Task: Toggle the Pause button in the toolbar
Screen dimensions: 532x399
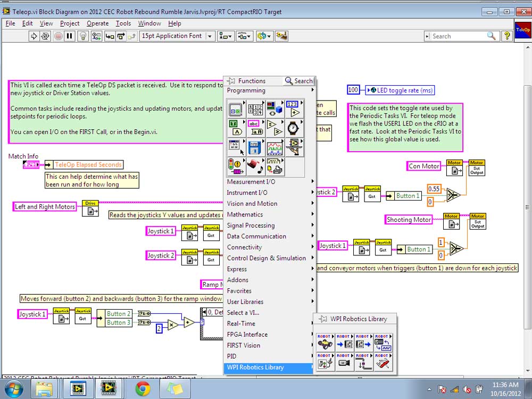Action: [x=70, y=36]
